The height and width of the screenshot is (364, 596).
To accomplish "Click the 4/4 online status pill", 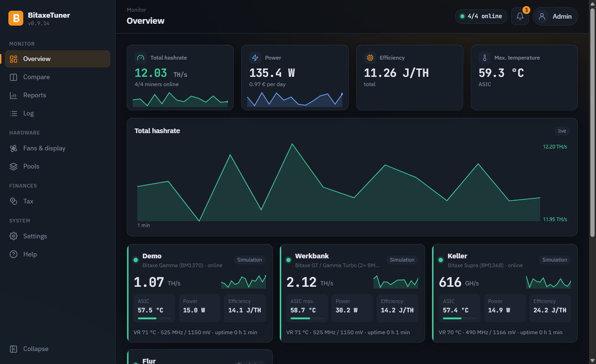I will pyautogui.click(x=481, y=16).
